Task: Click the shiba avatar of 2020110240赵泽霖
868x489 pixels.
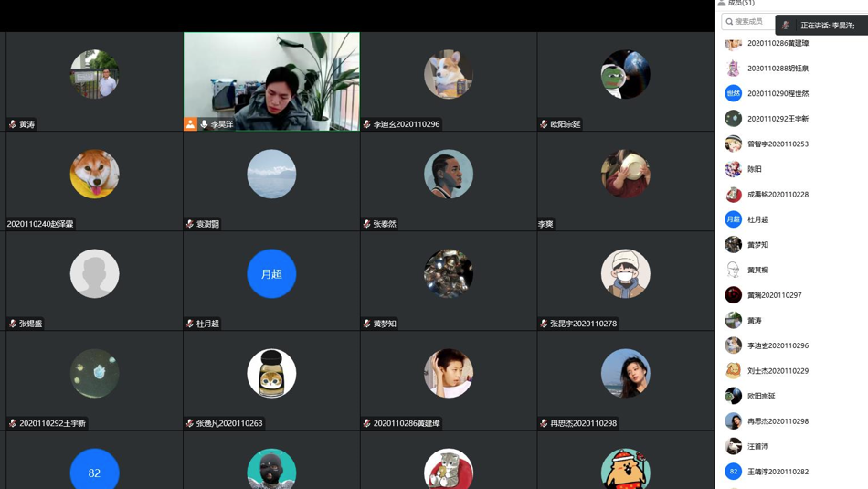Action: point(94,174)
